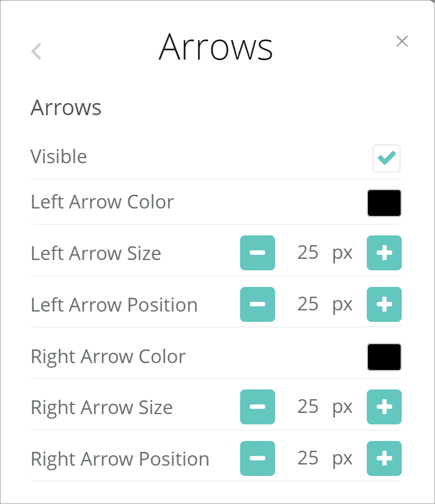Decrease Right Arrow Size with minus

point(257,407)
